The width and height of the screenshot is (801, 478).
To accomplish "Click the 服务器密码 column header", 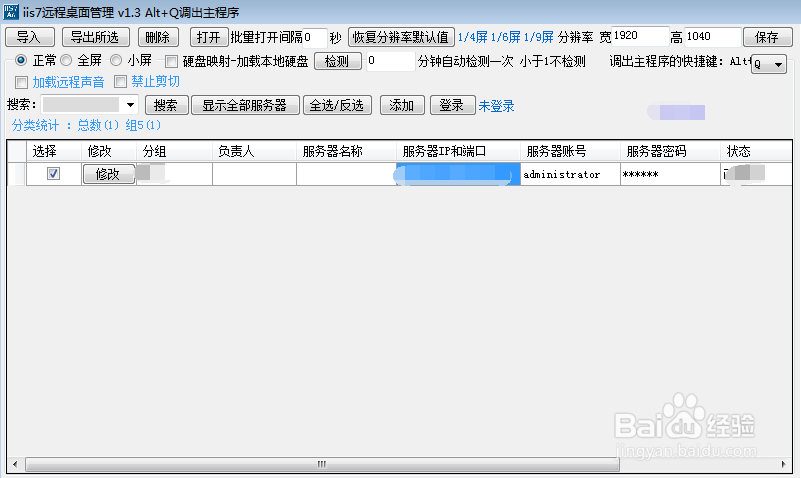I will coord(670,151).
